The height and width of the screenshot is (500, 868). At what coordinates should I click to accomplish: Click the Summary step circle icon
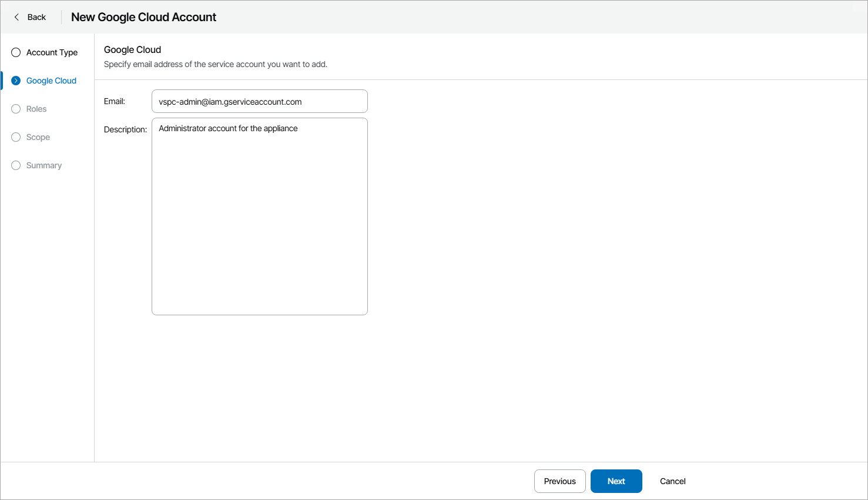pos(15,165)
